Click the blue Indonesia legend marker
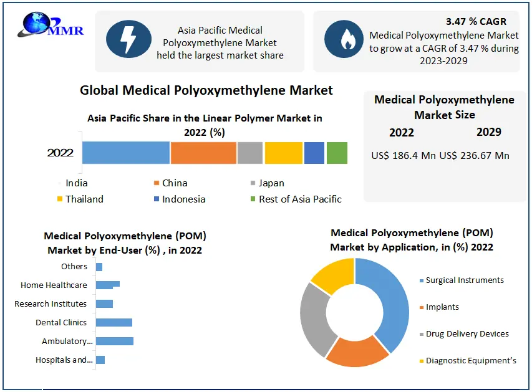532x392 pixels. [156, 199]
